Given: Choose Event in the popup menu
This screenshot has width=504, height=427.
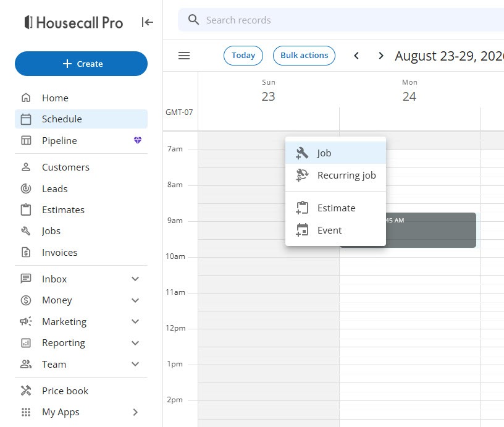Looking at the screenshot, I should 335,230.
